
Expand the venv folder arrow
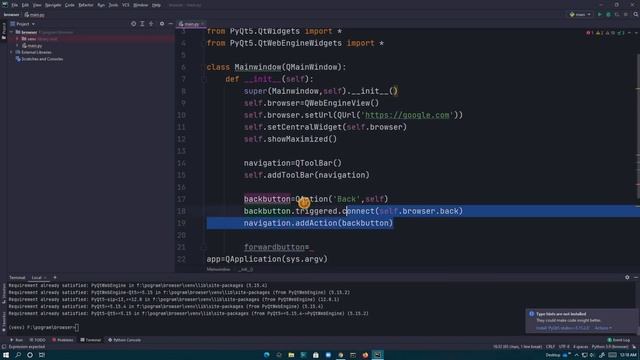pyautogui.click(x=17, y=39)
